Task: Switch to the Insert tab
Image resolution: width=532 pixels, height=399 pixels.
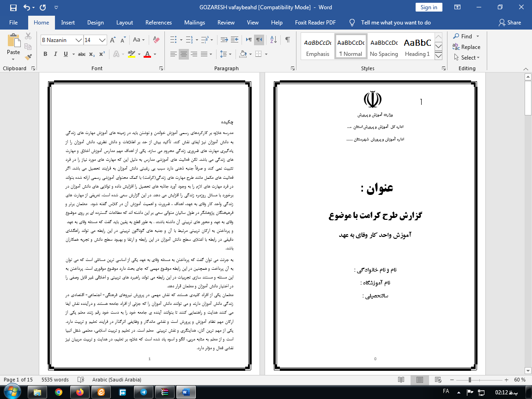Action: tap(68, 23)
